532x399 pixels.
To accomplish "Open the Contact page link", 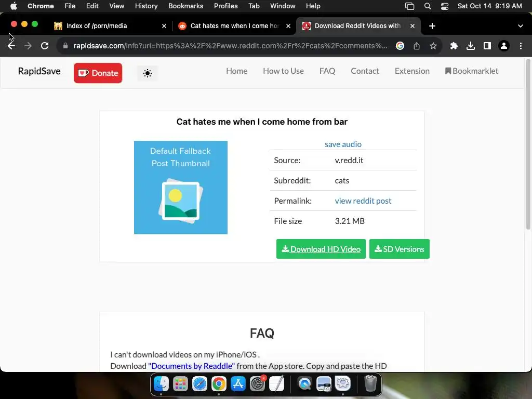I will click(365, 71).
